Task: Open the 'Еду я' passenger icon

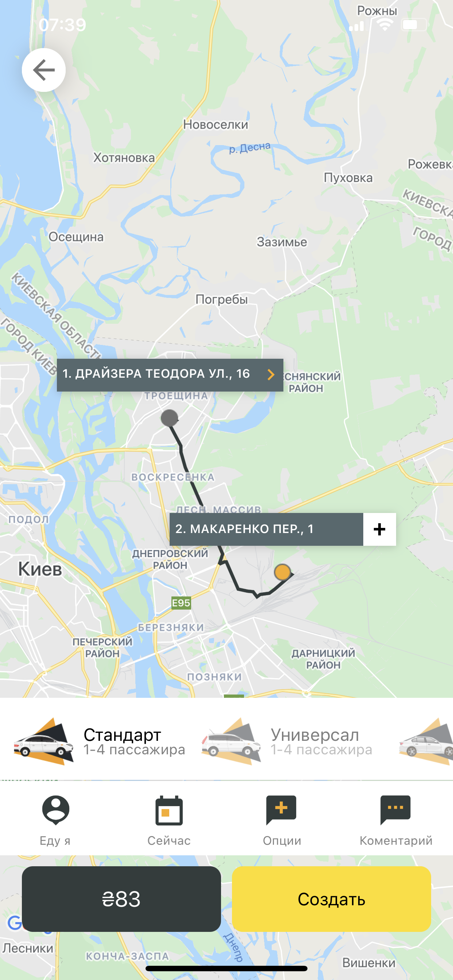Action: coord(55,810)
